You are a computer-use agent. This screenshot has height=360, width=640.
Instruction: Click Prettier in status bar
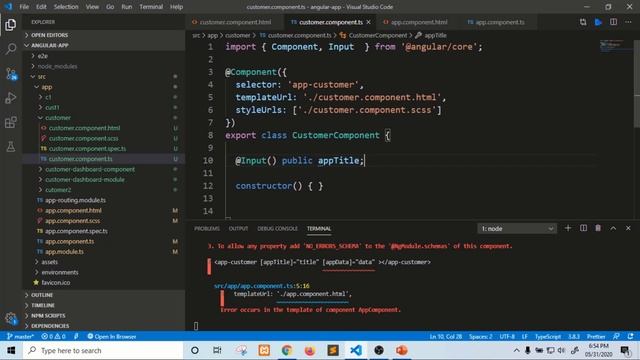tap(596, 336)
